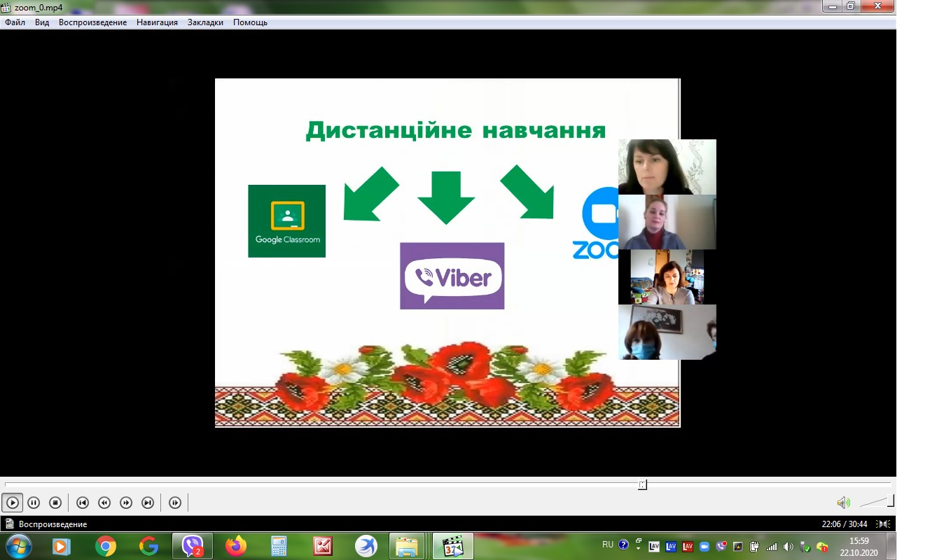
Task: Click the Show desktop button
Action: [891, 546]
